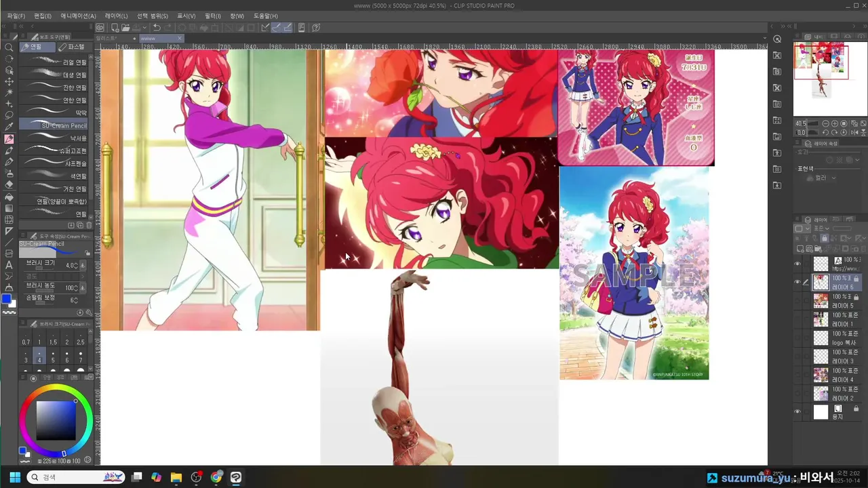Toggle visibility of the 용지 paper layer
Image resolution: width=868 pixels, height=488 pixels.
(x=797, y=411)
